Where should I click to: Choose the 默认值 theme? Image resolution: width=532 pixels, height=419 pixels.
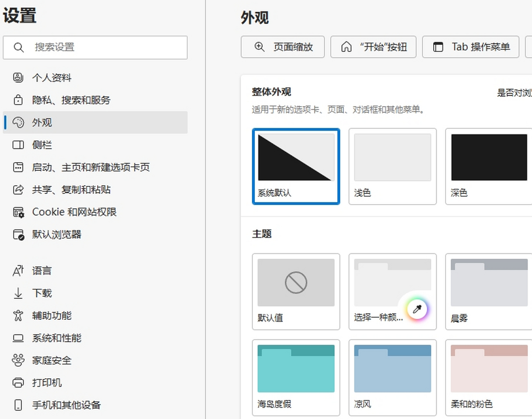pyautogui.click(x=296, y=291)
